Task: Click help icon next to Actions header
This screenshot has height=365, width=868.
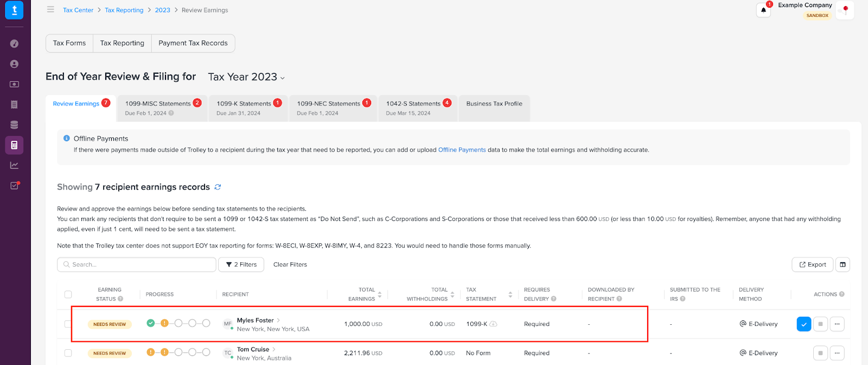Action: click(841, 294)
